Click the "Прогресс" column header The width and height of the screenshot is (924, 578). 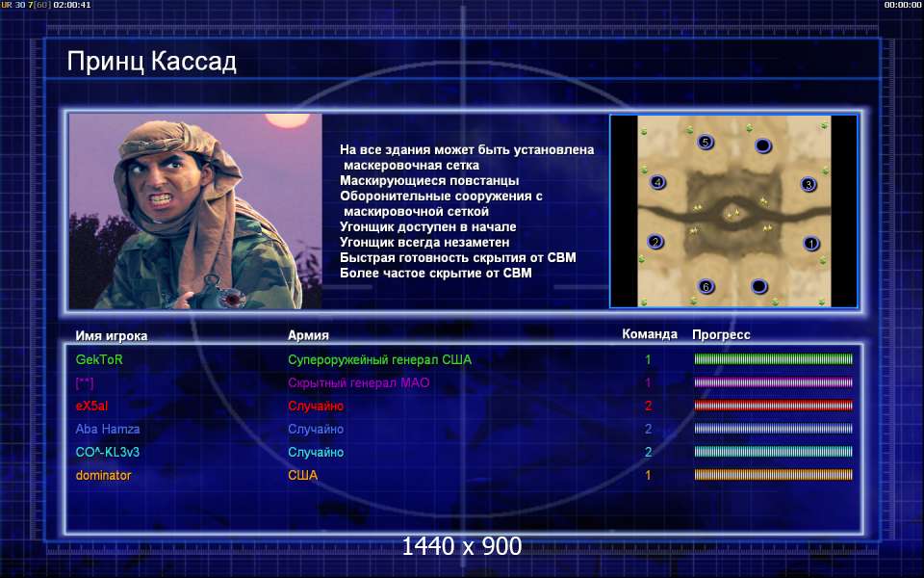[721, 335]
